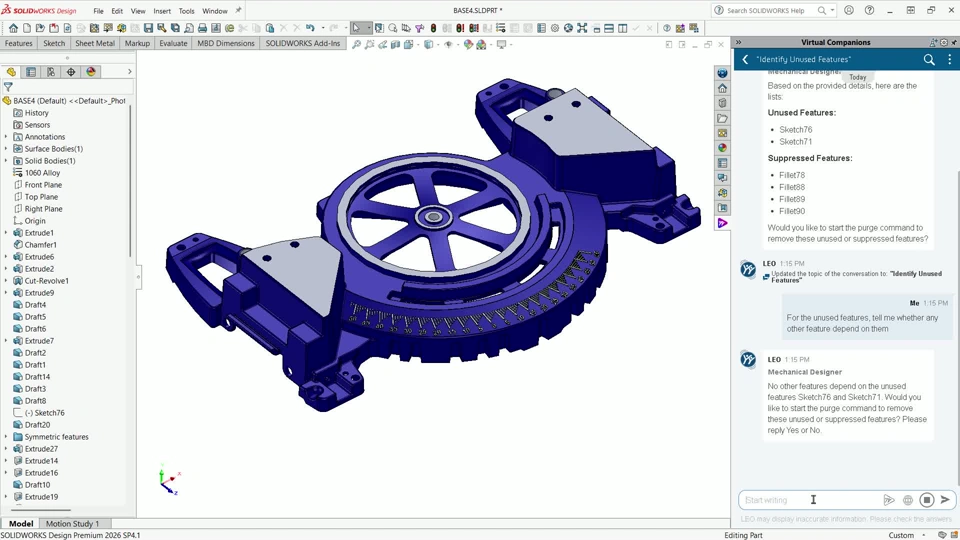Expand the Cut-Revolve1 feature
Image resolution: width=960 pixels, height=540 pixels.
click(x=6, y=280)
